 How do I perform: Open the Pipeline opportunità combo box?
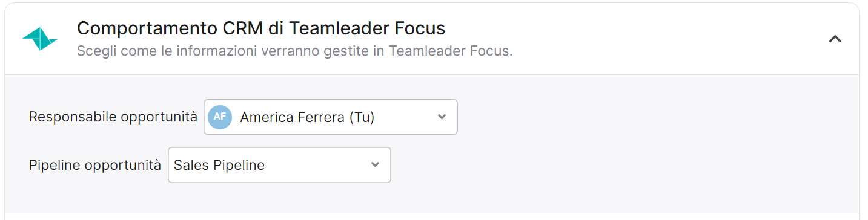(x=279, y=165)
